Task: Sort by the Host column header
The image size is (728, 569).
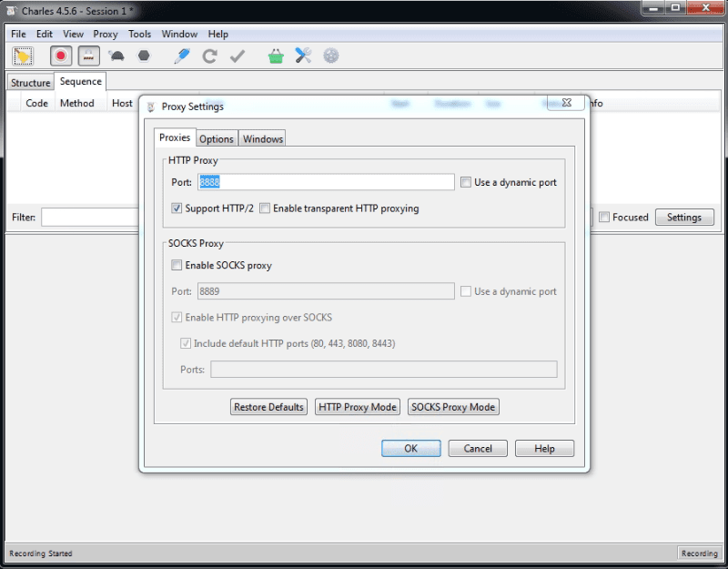Action: coord(122,103)
